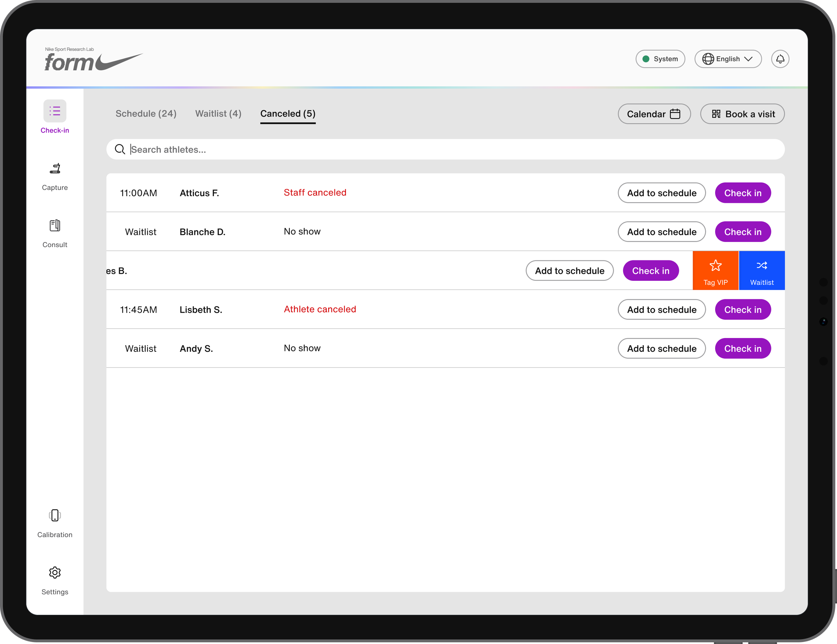Open the Settings gear icon

click(55, 572)
